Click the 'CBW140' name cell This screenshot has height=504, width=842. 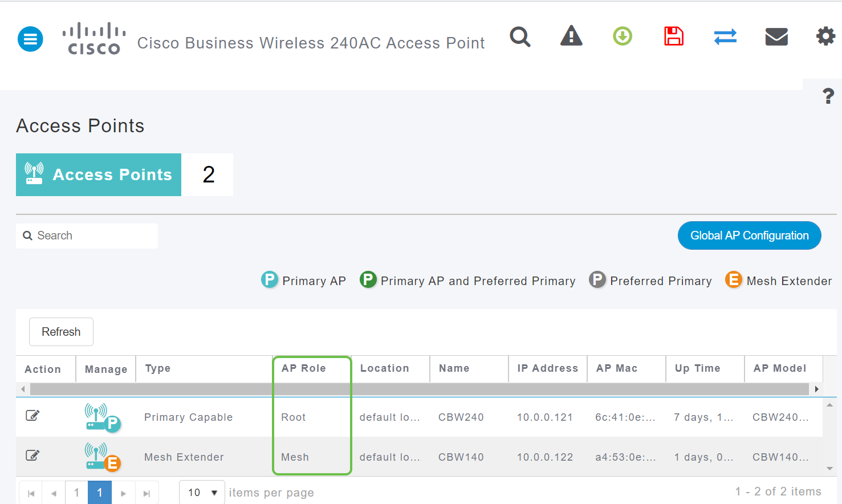click(x=461, y=457)
